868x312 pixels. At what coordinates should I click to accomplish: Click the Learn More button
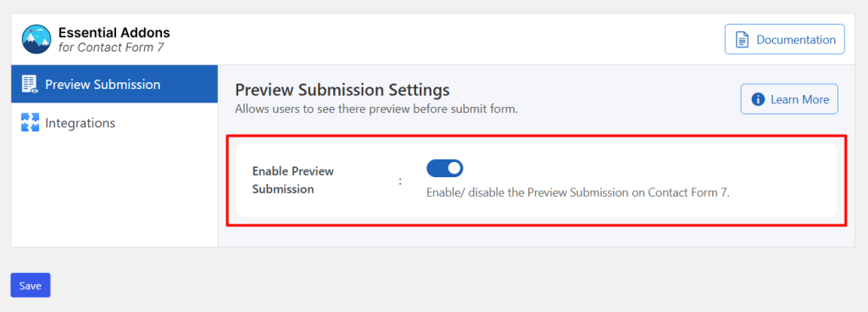[789, 99]
